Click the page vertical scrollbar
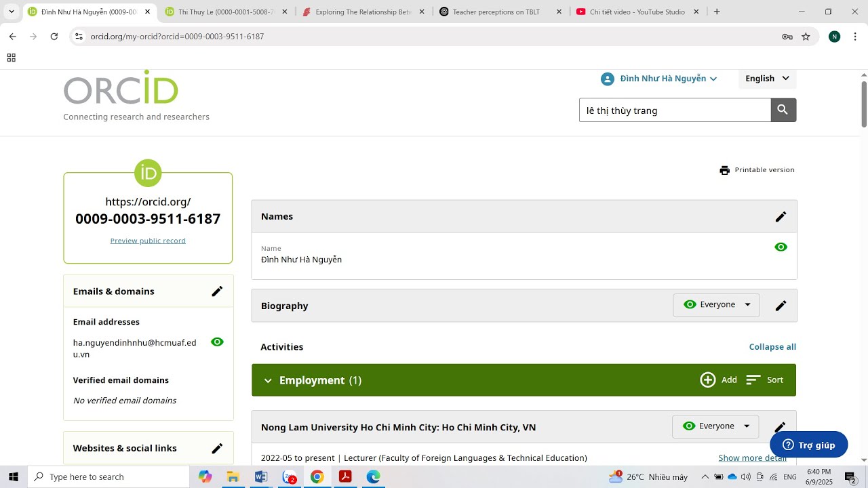Viewport: 868px width, 488px height. click(x=864, y=104)
